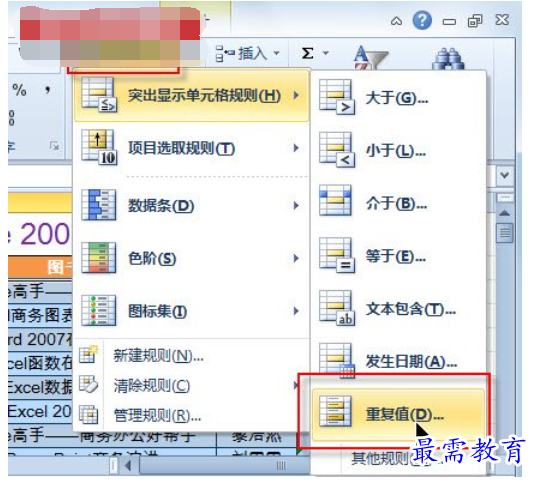Open Icon Sets (图标集) submenu
Screen dimensions: 534x482
click(x=191, y=311)
